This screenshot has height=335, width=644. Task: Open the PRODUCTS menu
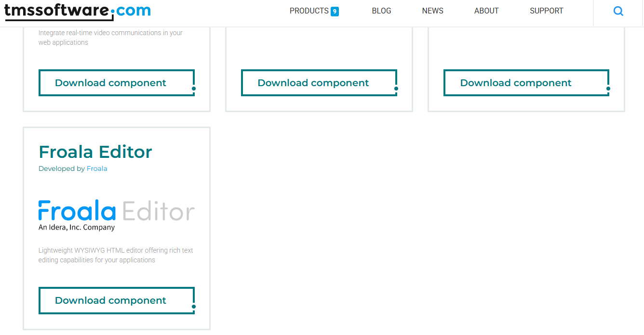(309, 11)
